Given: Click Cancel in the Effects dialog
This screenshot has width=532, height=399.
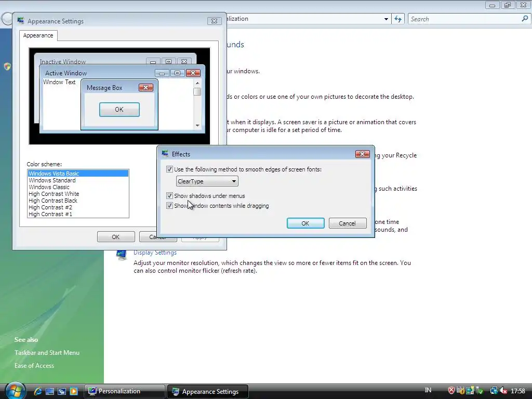Looking at the screenshot, I should coord(348,223).
